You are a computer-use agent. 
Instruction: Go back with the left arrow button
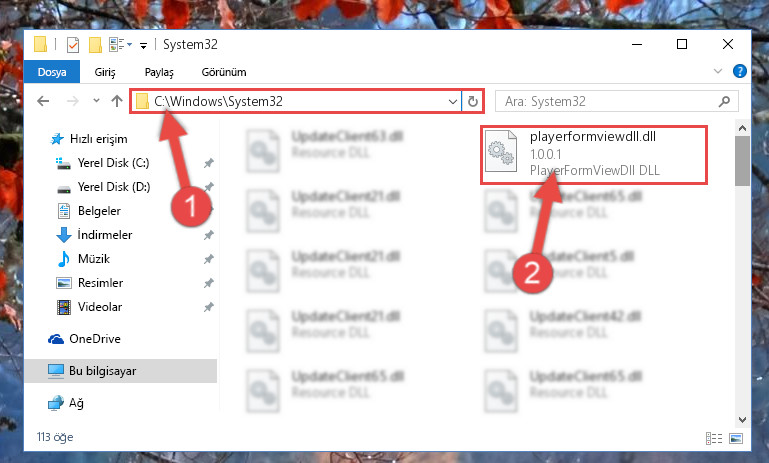point(43,101)
